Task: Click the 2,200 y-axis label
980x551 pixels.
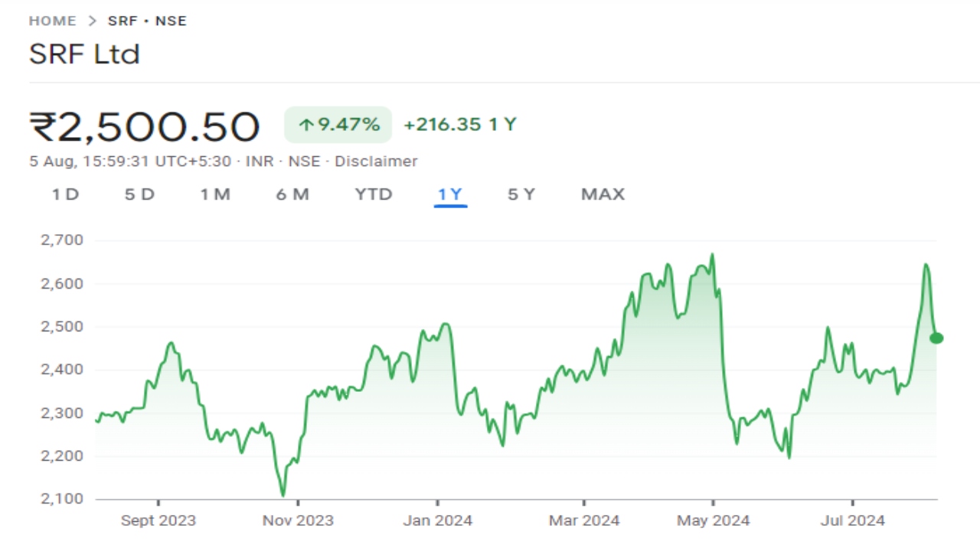Action: [x=61, y=456]
